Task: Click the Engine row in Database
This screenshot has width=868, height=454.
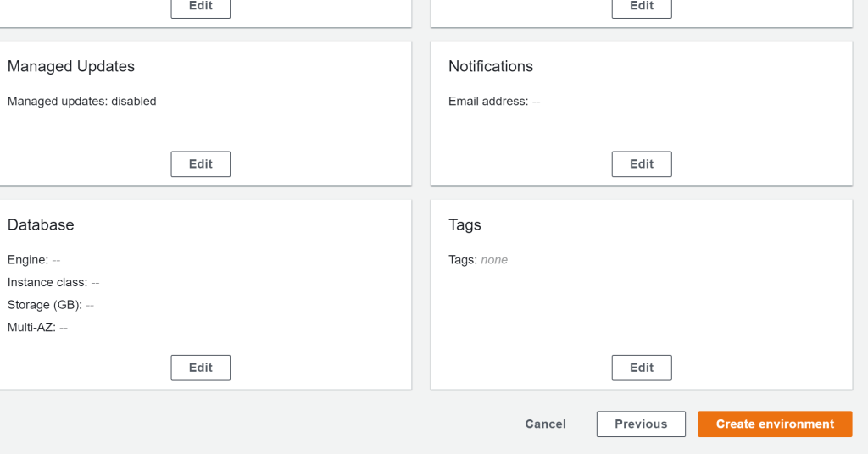Action: pos(34,260)
